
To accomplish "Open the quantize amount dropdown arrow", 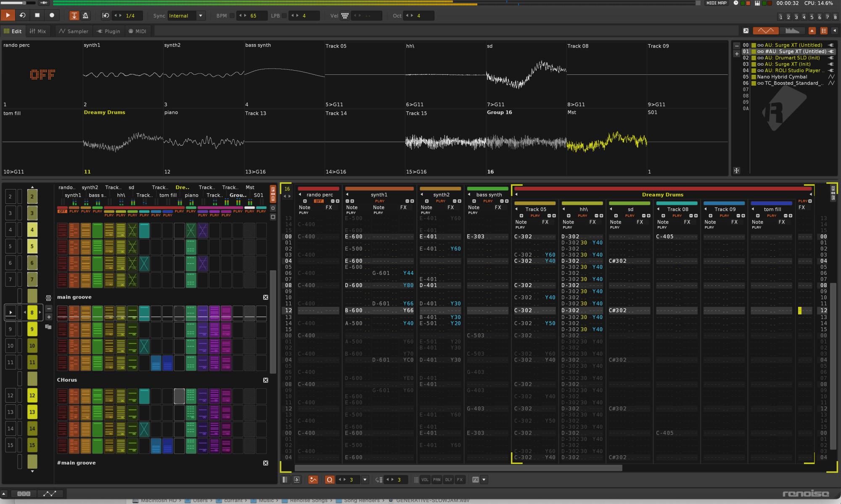I will coord(365,480).
